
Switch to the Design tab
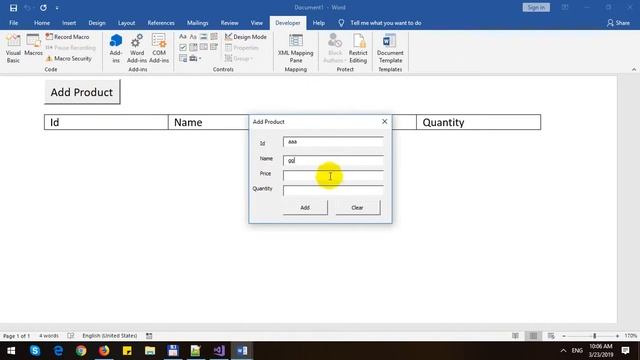point(97,23)
